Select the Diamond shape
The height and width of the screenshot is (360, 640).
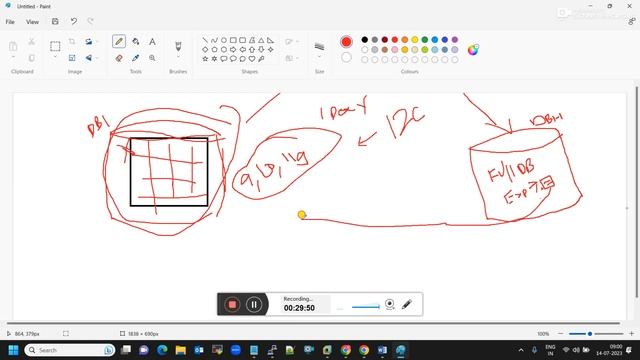tap(205, 49)
